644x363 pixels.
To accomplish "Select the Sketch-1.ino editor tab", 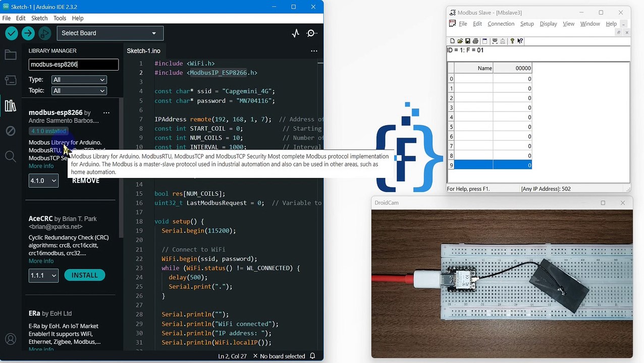I will click(x=143, y=51).
